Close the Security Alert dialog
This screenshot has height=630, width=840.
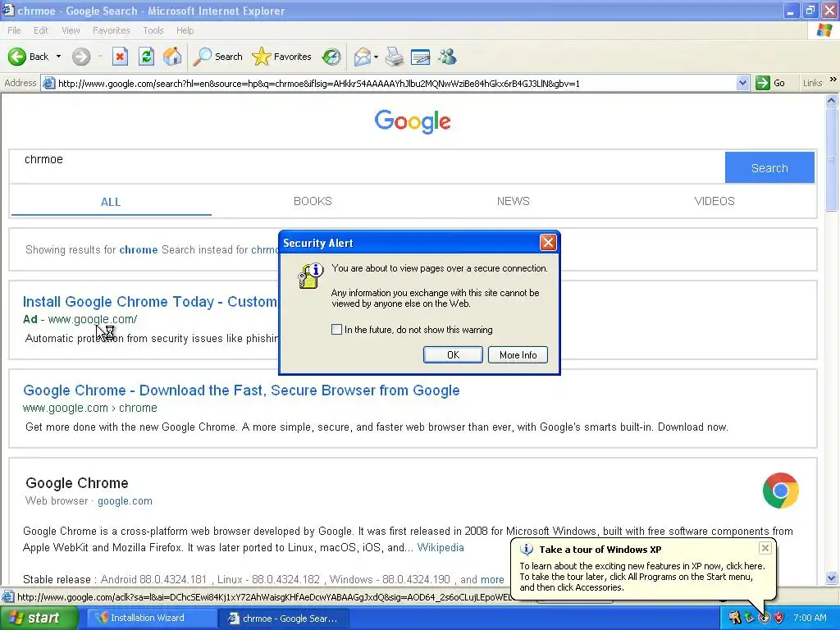point(548,243)
